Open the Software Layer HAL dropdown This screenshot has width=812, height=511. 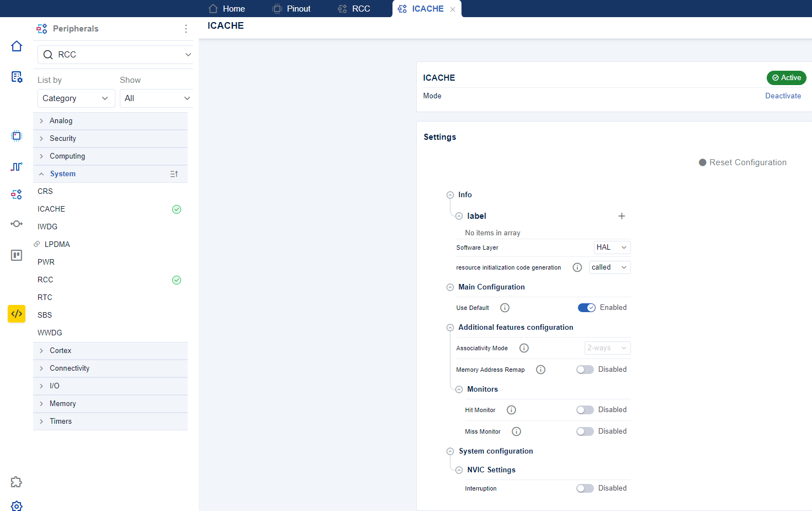(612, 247)
